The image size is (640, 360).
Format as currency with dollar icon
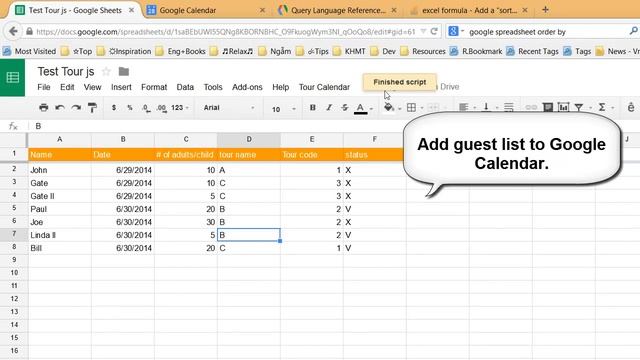114,108
